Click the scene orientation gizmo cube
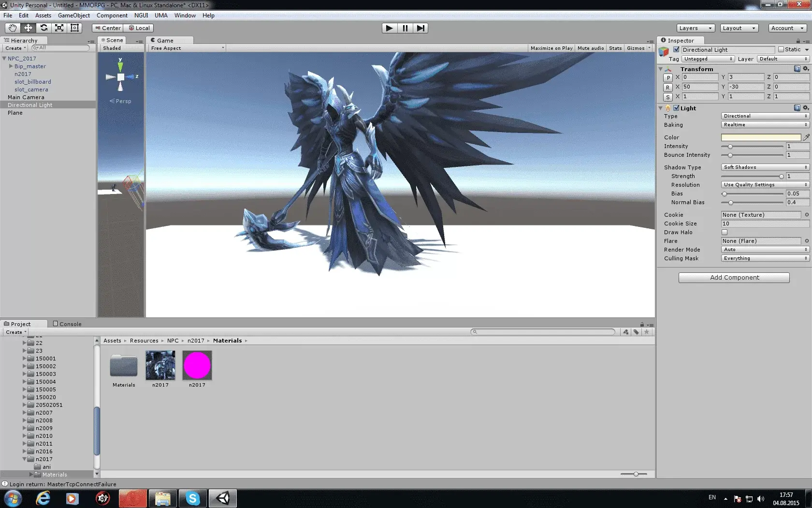Viewport: 812px width, 508px height. point(120,77)
